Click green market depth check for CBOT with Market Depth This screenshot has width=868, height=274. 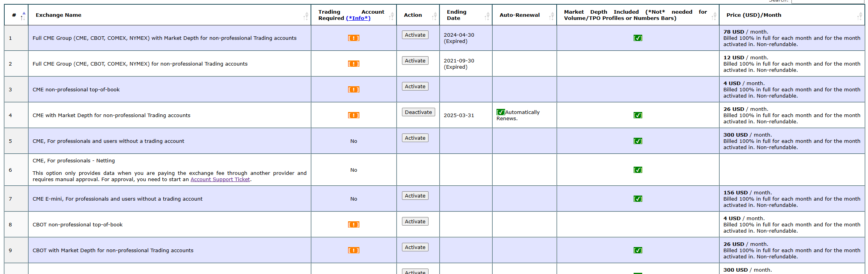(638, 250)
